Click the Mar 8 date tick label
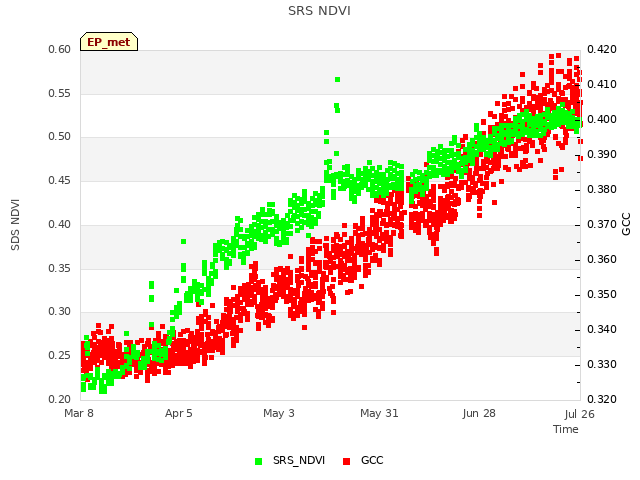The width and height of the screenshot is (640, 480). 79,413
